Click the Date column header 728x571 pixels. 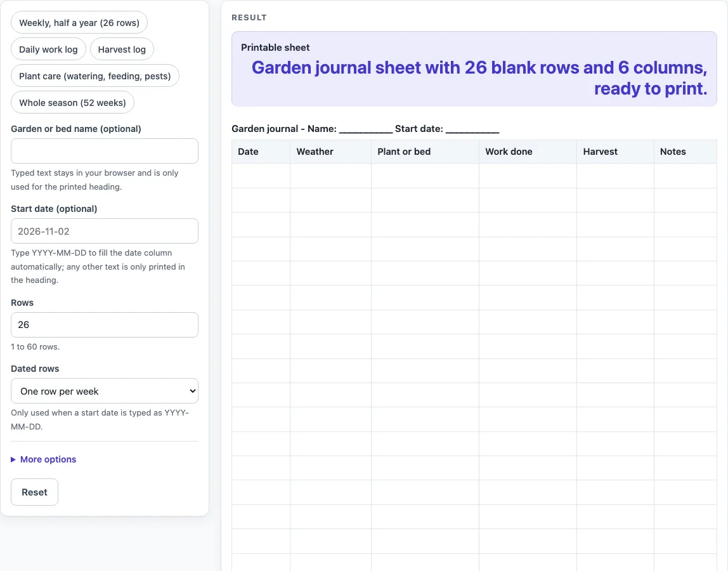[x=261, y=152]
